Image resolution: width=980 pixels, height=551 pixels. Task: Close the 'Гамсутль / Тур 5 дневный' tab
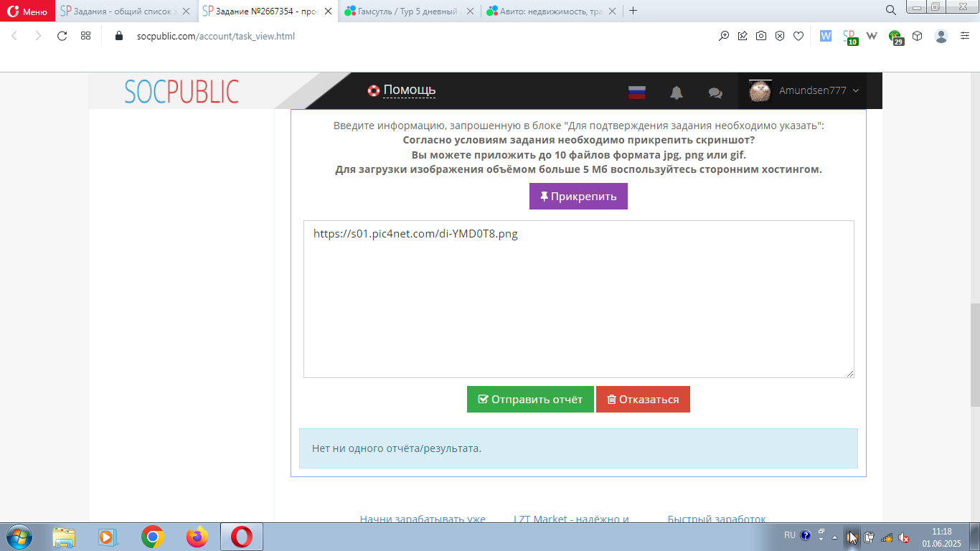(x=471, y=11)
